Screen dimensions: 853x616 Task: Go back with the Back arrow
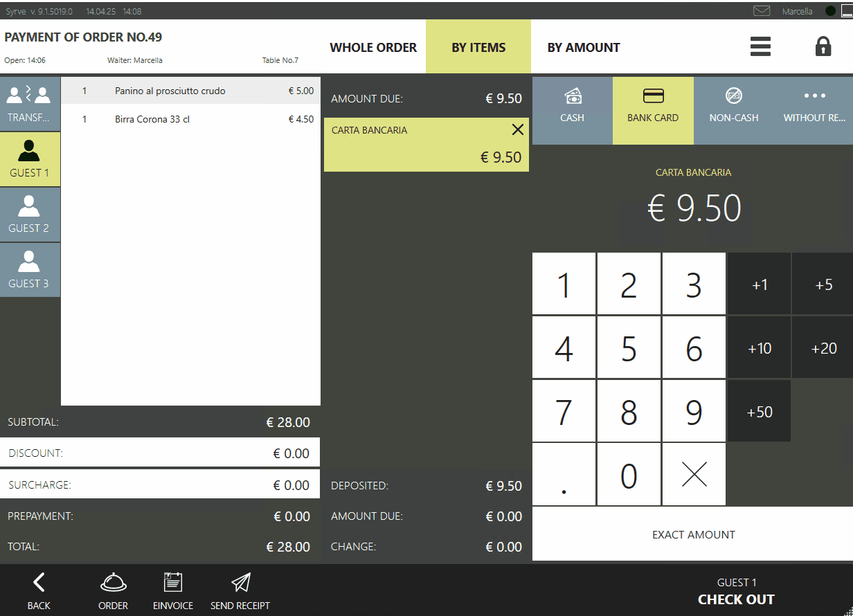pyautogui.click(x=39, y=590)
